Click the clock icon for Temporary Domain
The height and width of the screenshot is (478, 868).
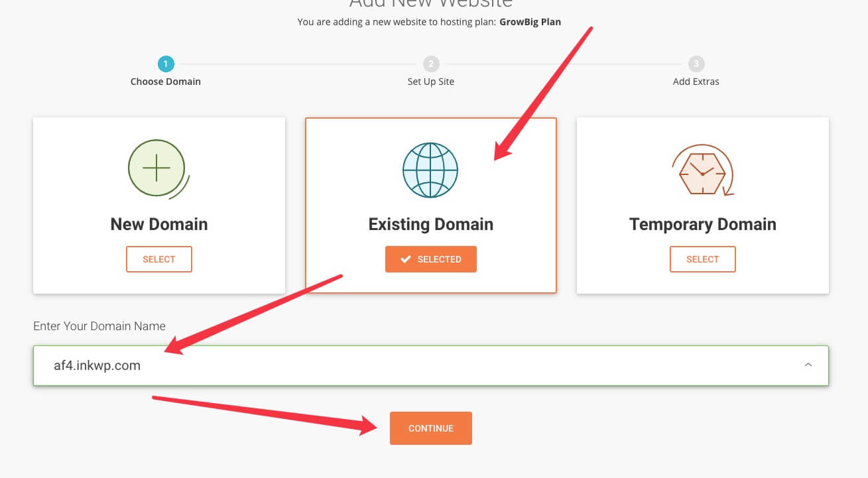point(702,170)
